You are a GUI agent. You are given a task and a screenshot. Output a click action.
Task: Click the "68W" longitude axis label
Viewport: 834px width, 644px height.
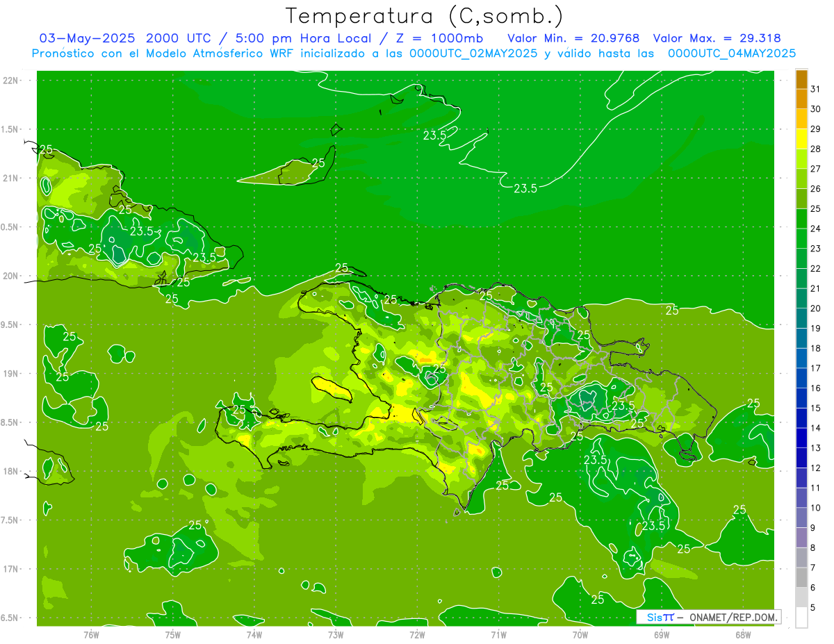[x=743, y=634]
